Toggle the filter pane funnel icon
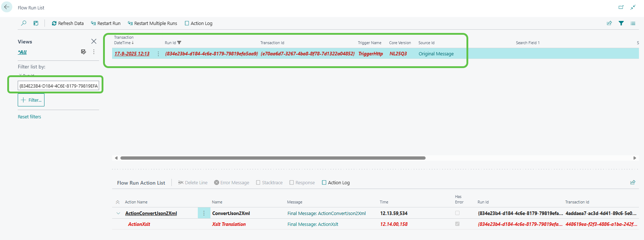Image resolution: width=644 pixels, height=240 pixels. pos(621,23)
